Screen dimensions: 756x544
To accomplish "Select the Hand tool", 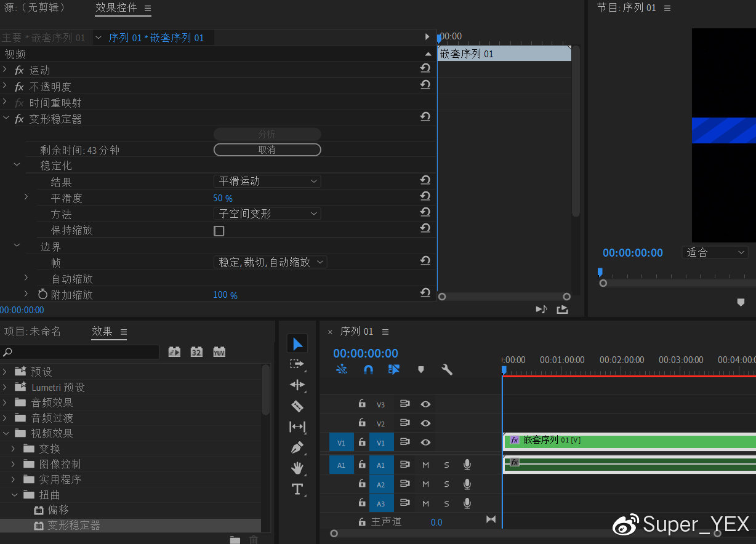I will tap(297, 468).
